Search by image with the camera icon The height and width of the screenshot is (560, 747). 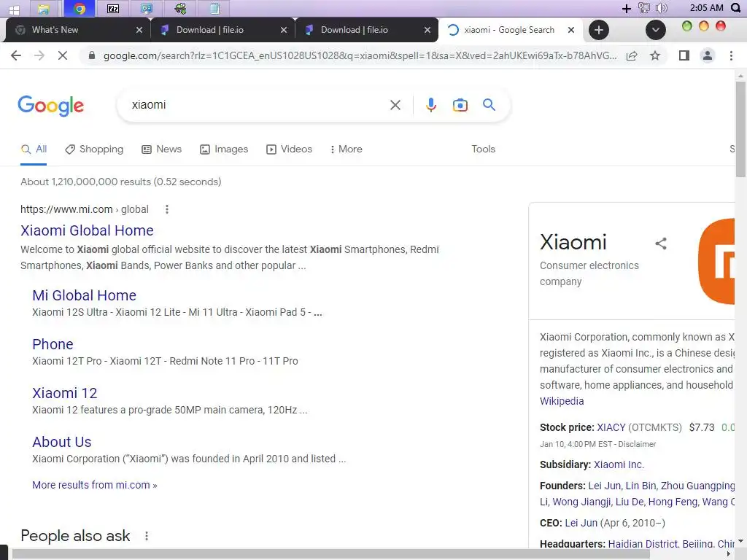(460, 105)
